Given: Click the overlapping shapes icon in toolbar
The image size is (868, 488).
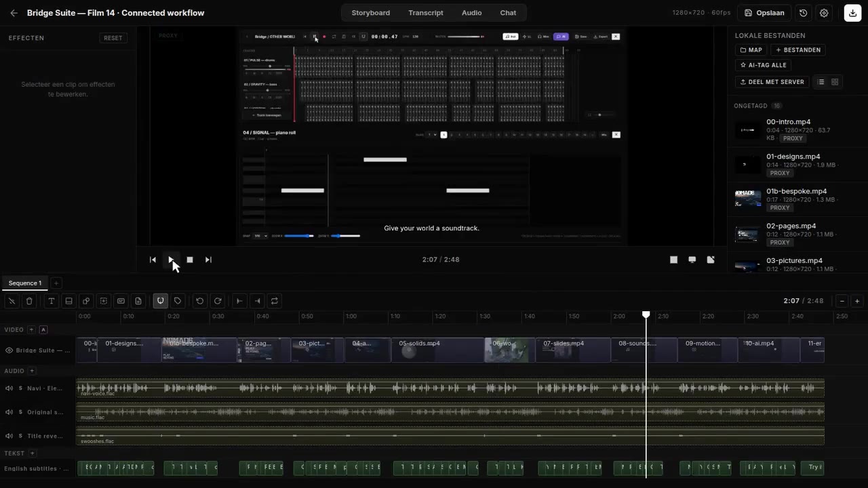Looking at the screenshot, I should pyautogui.click(x=86, y=301).
